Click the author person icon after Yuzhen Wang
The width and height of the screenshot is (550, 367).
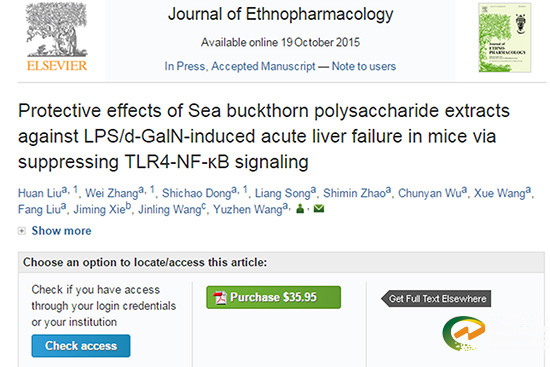pyautogui.click(x=300, y=209)
